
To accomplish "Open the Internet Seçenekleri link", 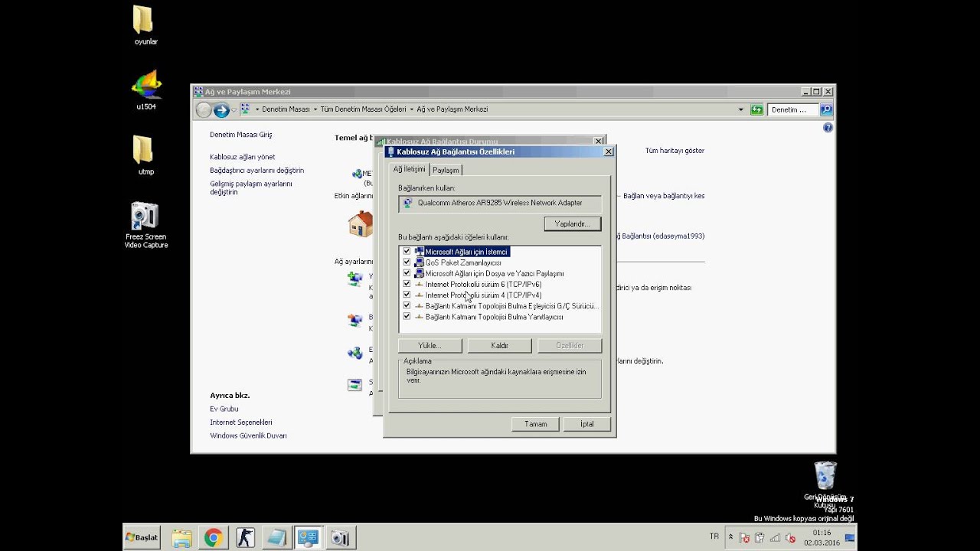I will click(241, 422).
